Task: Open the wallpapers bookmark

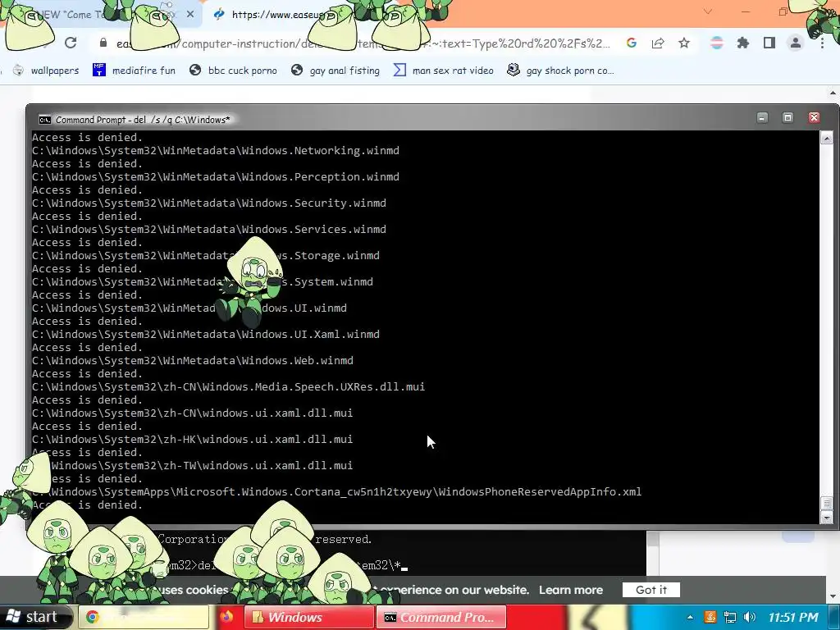Action: point(46,71)
